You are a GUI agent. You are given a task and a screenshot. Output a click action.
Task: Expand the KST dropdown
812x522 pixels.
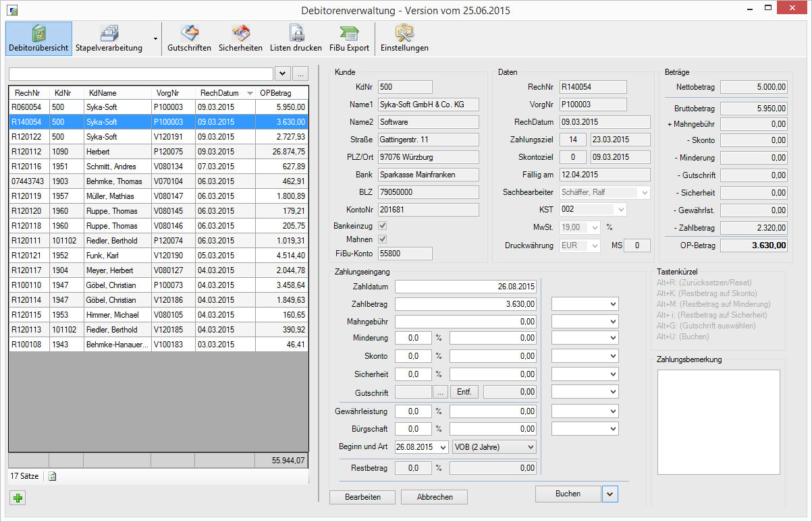coord(620,210)
